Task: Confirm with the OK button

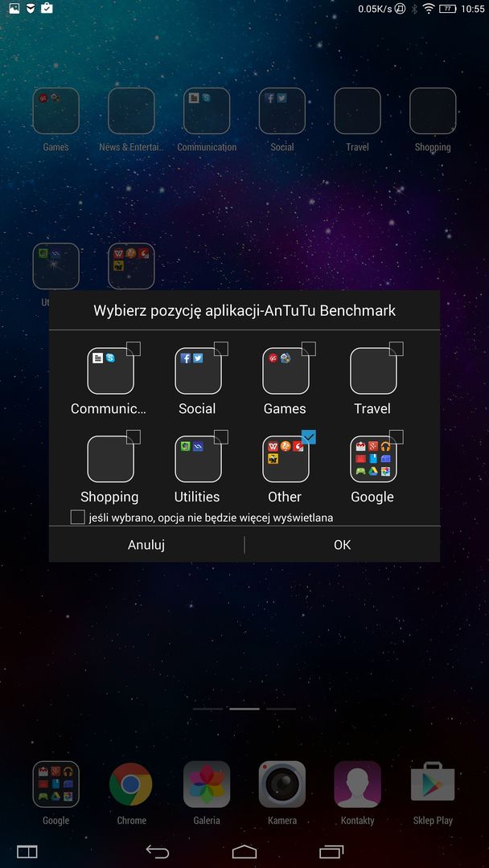Action: [x=343, y=545]
